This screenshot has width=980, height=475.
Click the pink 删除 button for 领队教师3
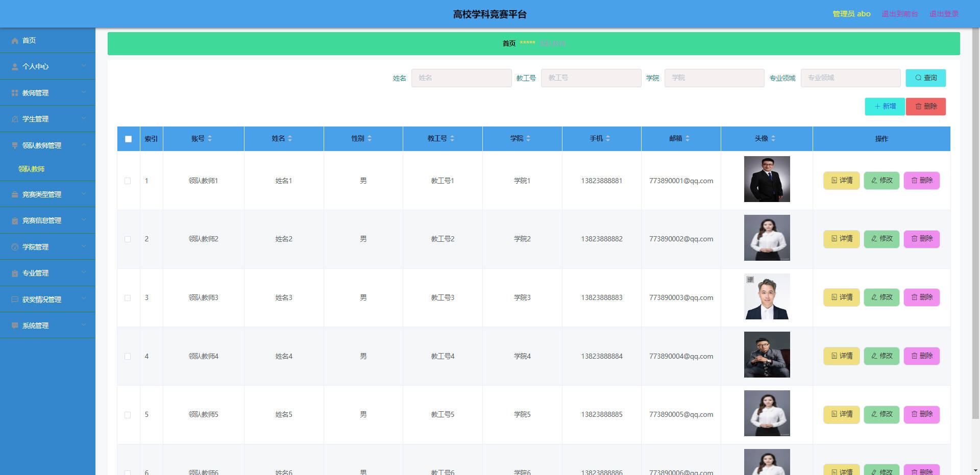pos(922,297)
